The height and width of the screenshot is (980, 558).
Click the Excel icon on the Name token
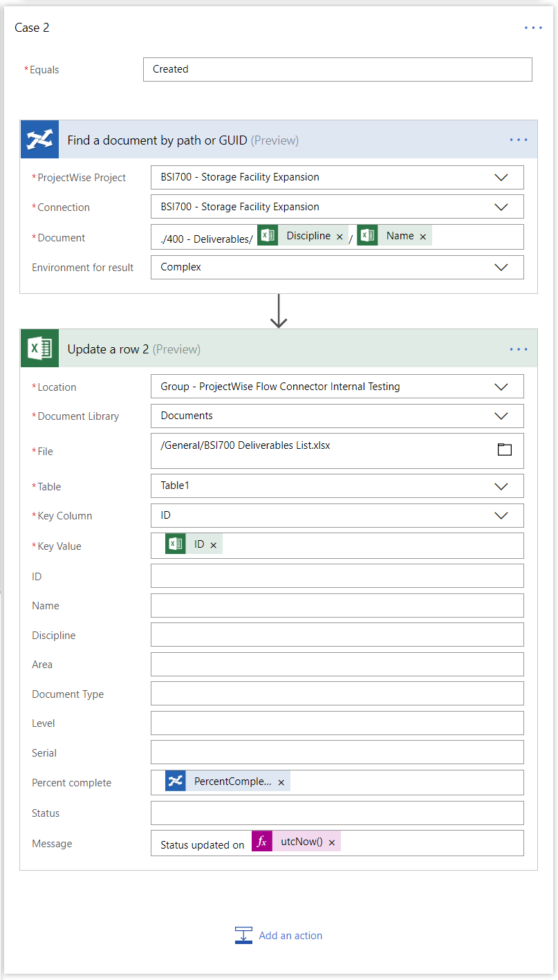pyautogui.click(x=368, y=236)
